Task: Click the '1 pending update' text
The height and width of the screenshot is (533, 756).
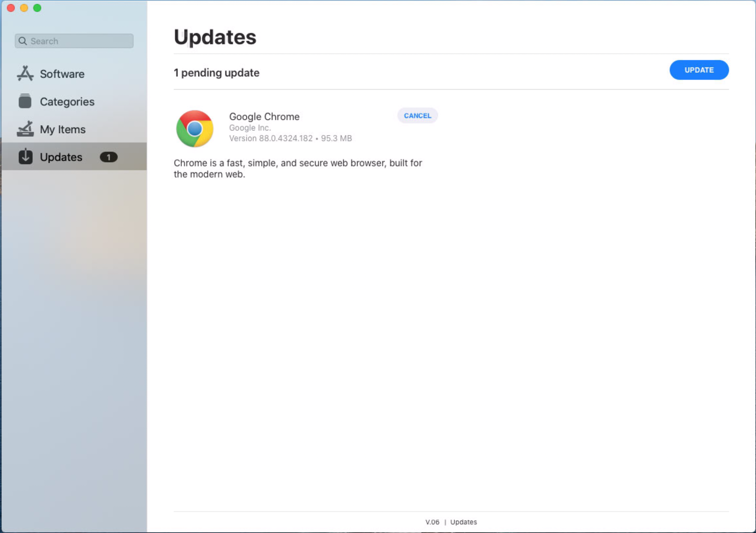Action: click(x=216, y=73)
